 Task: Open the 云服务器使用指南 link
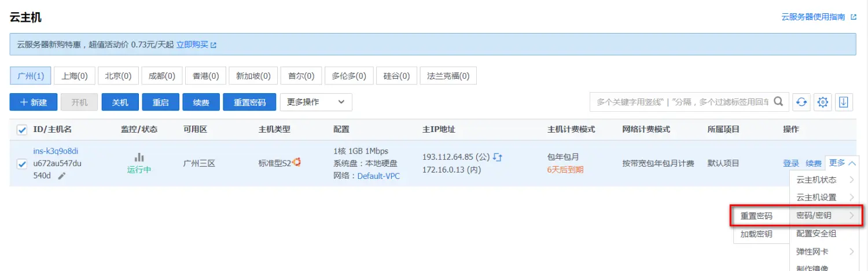pos(813,17)
